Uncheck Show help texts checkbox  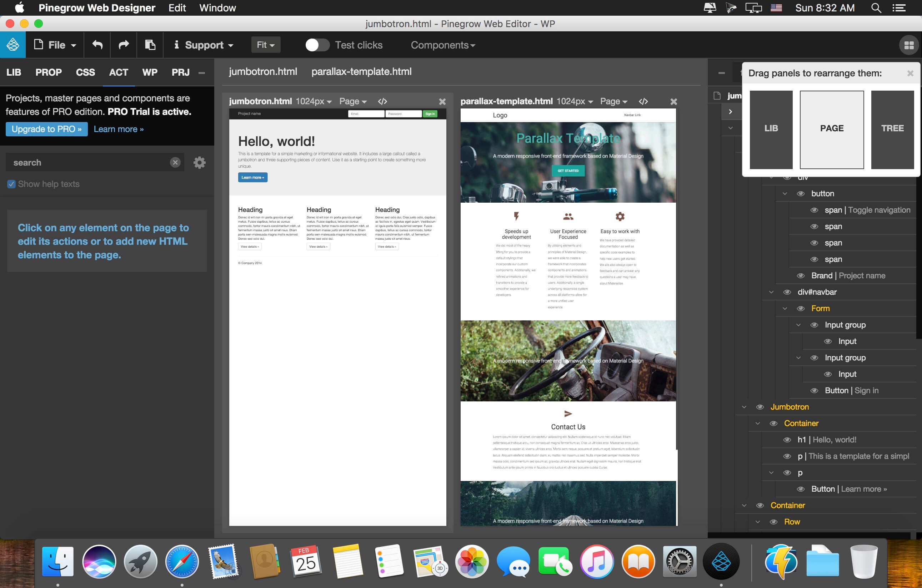[x=11, y=184]
